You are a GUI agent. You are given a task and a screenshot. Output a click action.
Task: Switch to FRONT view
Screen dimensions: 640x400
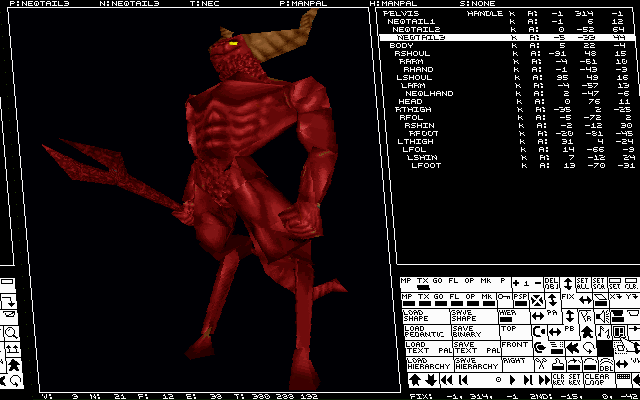point(515,347)
